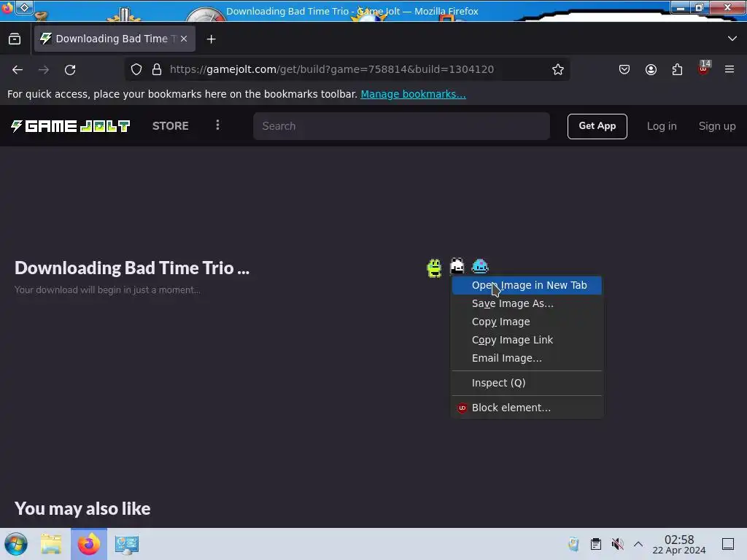Focus the Game Jolt Search field
747x560 pixels.
[x=401, y=126]
